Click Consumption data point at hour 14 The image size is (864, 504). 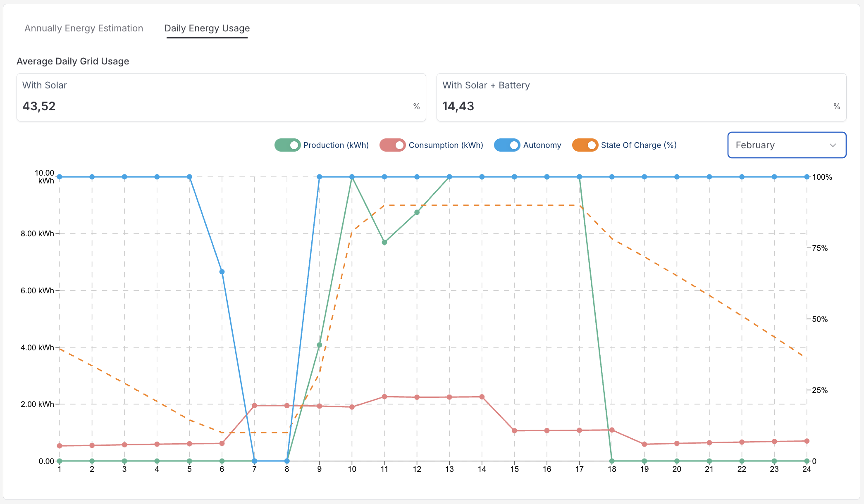coord(482,397)
